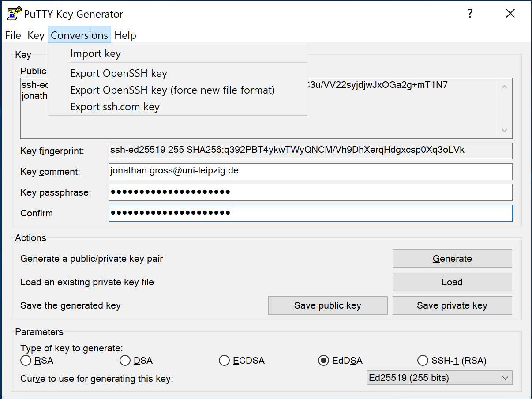Open the Key menu
532x399 pixels.
[36, 35]
